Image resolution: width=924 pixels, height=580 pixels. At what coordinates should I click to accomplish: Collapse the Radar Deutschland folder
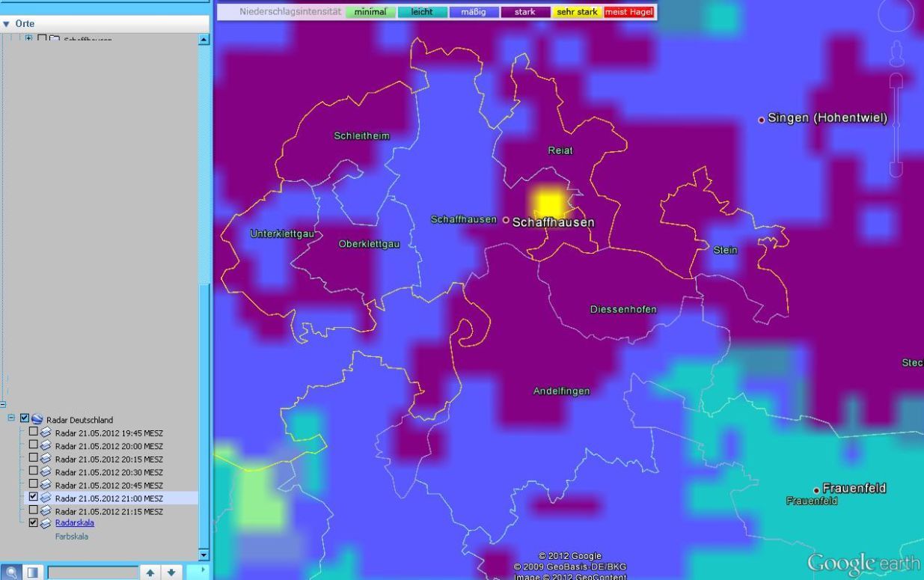[11, 418]
